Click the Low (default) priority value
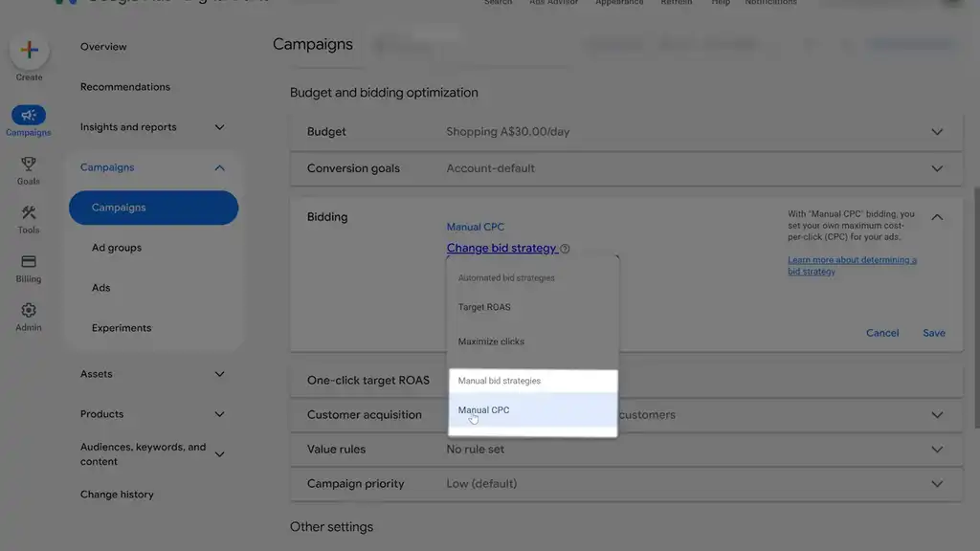Screen dimensions: 980x551 click(481, 483)
